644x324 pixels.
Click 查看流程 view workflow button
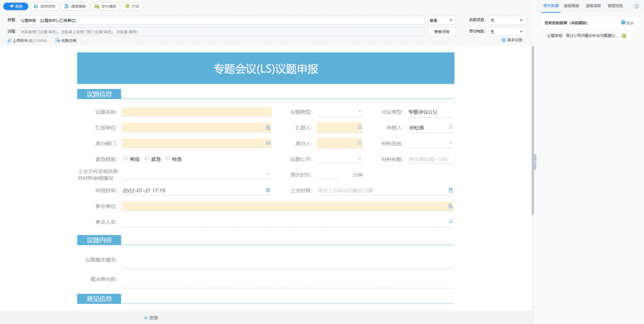(x=442, y=32)
